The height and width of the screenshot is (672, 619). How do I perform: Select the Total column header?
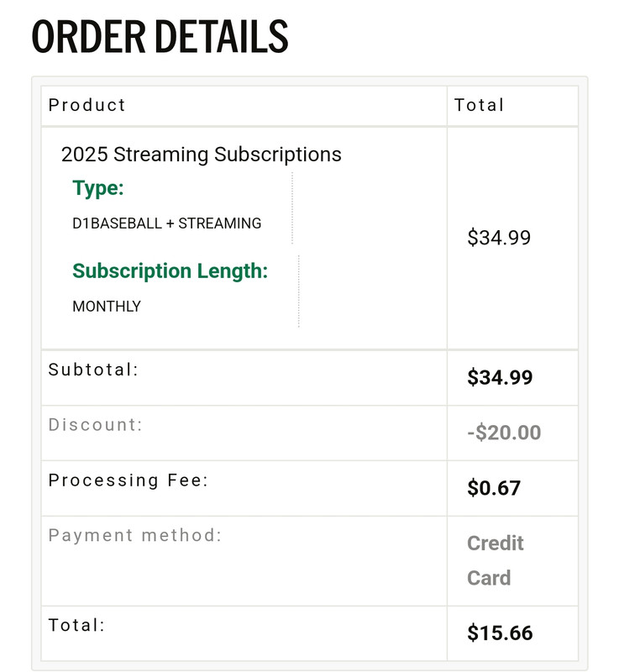point(480,105)
